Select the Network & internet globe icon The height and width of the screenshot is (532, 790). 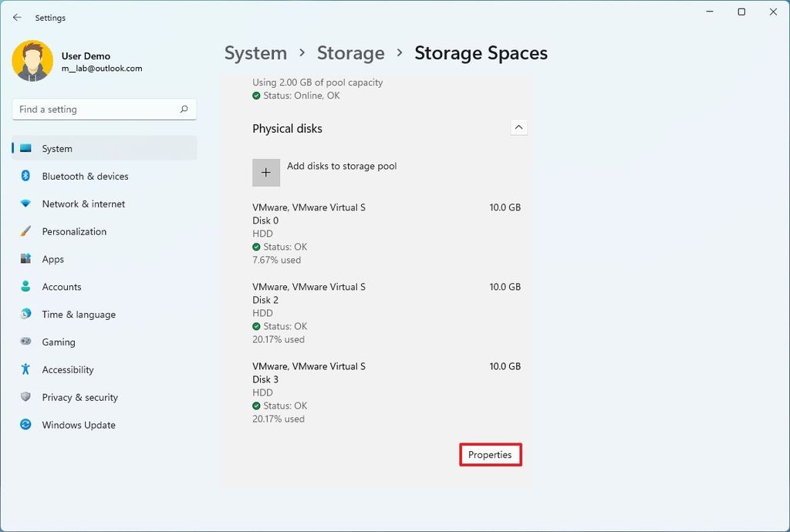point(24,204)
